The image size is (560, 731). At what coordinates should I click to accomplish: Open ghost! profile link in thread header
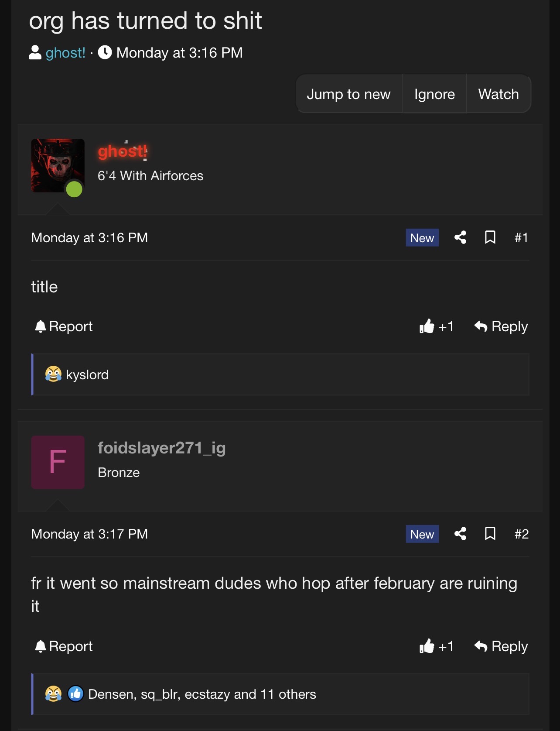tap(65, 53)
